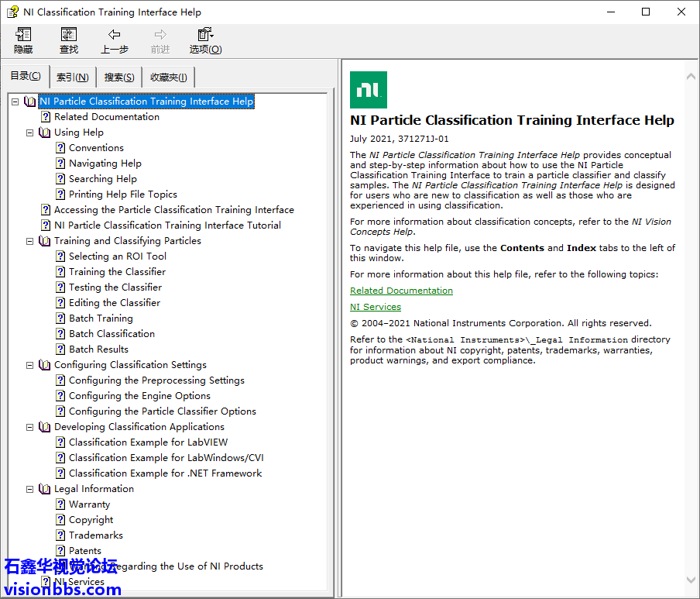Collapse the Developing Classification Applications node
Screen dimensions: 700x599
coord(30,428)
